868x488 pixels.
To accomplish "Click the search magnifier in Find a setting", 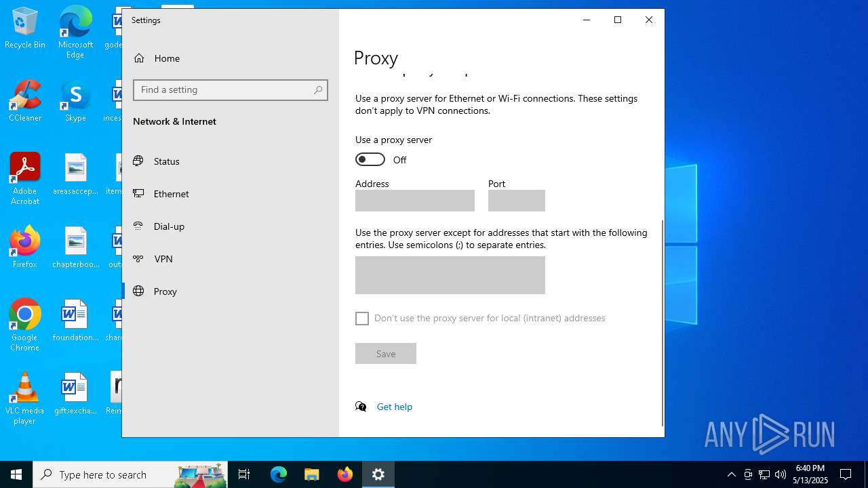I will click(318, 90).
